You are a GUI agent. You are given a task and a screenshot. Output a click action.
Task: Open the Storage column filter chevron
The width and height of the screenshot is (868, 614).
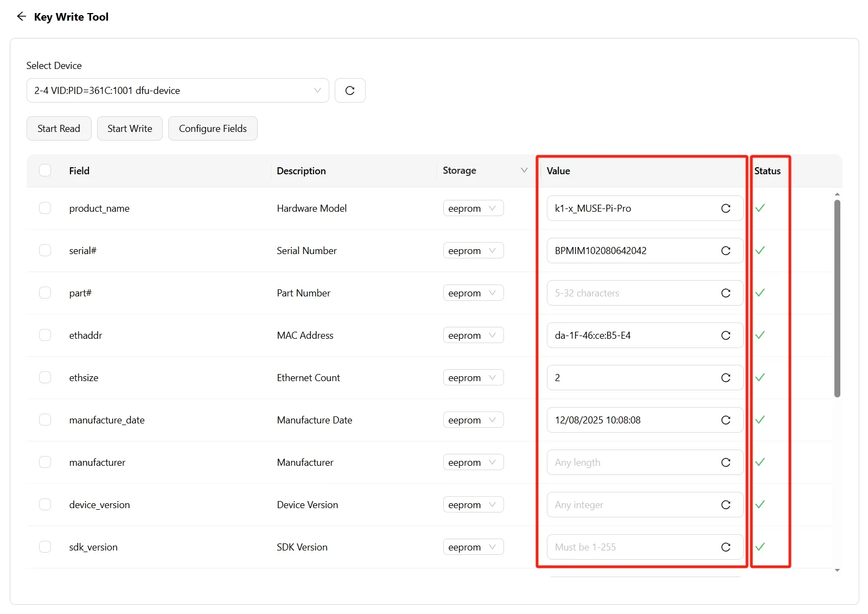click(524, 170)
